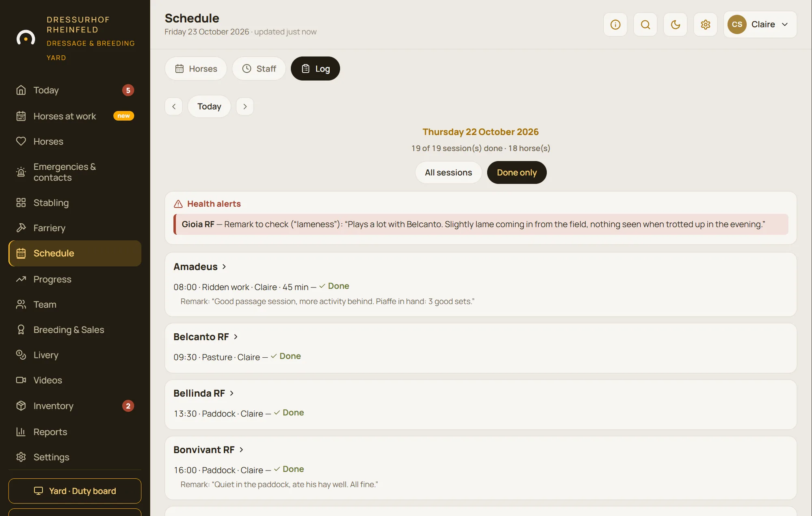This screenshot has height=516, width=812.
Task: Open the Settings sidebar item
Action: pyautogui.click(x=75, y=457)
